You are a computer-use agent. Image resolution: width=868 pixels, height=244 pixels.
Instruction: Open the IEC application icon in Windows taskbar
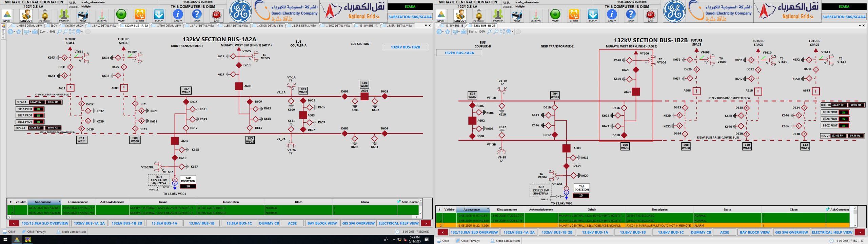pyautogui.click(x=28, y=240)
